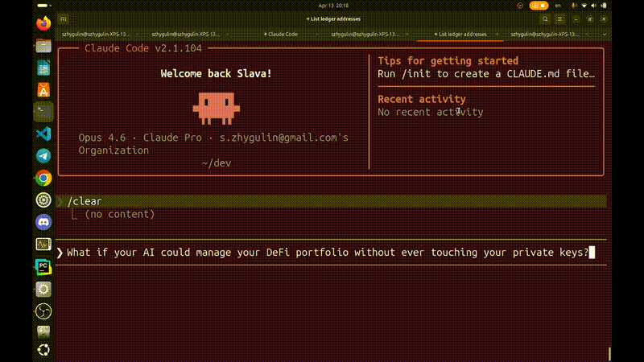The height and width of the screenshot is (362, 644).
Task: Click the 'Claude Code v2.1.104' title
Action: (x=143, y=48)
